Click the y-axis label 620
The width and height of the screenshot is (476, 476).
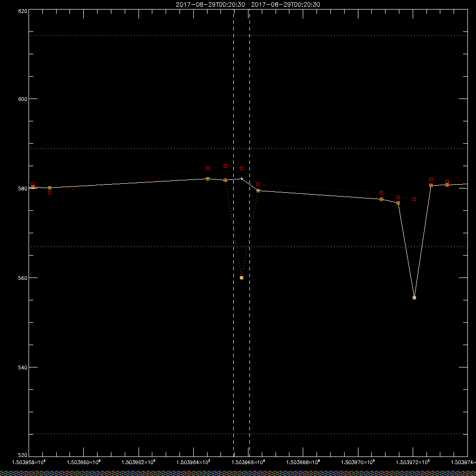pos(23,11)
